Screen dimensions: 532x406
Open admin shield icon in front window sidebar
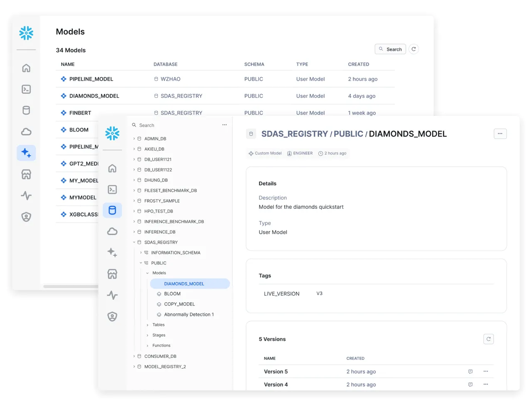[x=112, y=316]
